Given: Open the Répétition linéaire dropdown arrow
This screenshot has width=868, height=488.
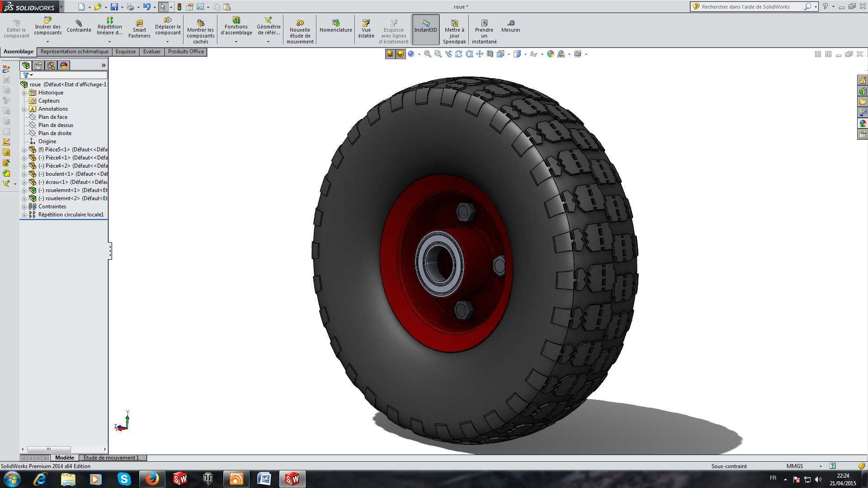Looking at the screenshot, I should [109, 42].
